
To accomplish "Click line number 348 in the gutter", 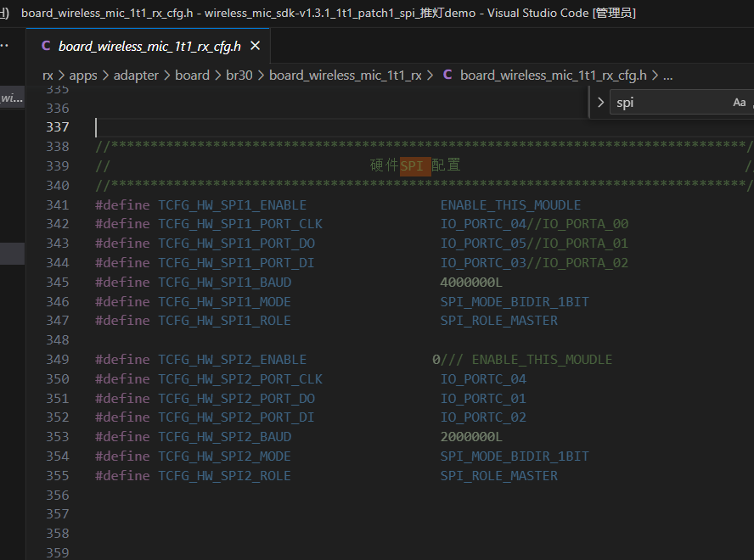I will tap(58, 340).
